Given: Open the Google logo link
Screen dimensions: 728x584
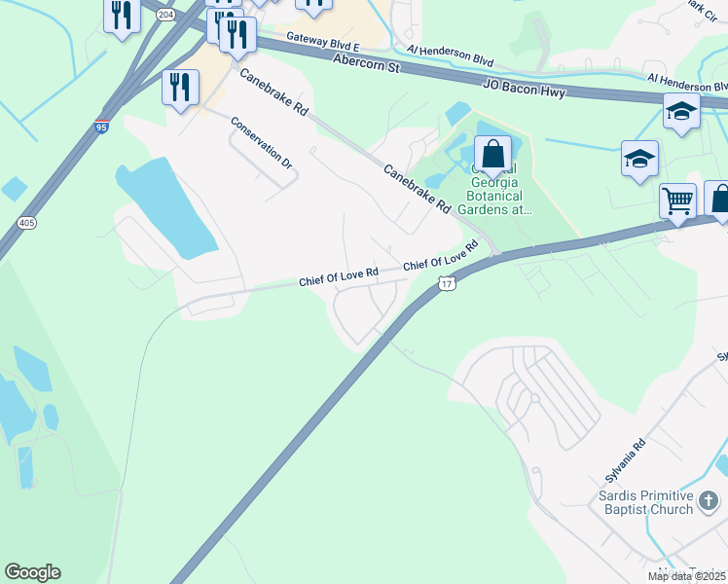Looking at the screenshot, I should pyautogui.click(x=32, y=572).
